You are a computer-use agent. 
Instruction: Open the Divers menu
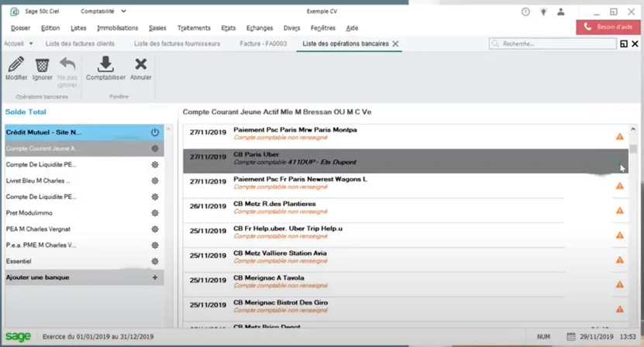point(291,28)
